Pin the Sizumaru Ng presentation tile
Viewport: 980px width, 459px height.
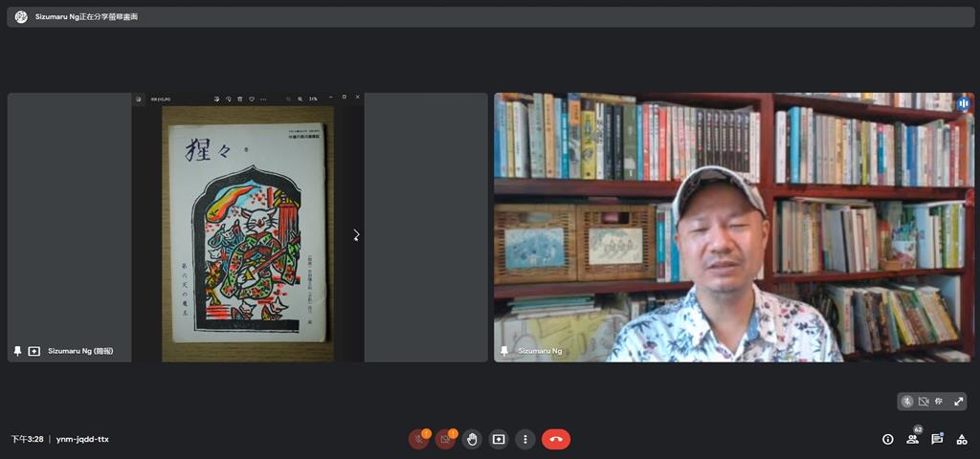click(17, 351)
